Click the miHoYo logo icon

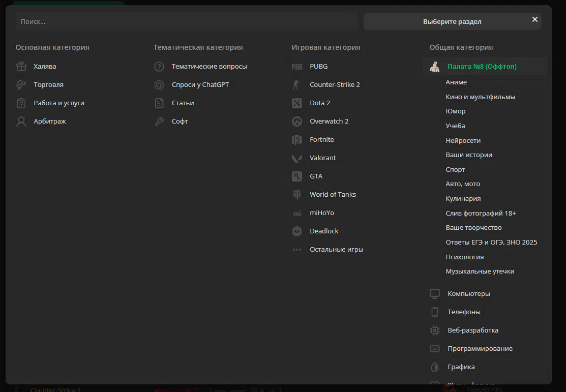(297, 214)
